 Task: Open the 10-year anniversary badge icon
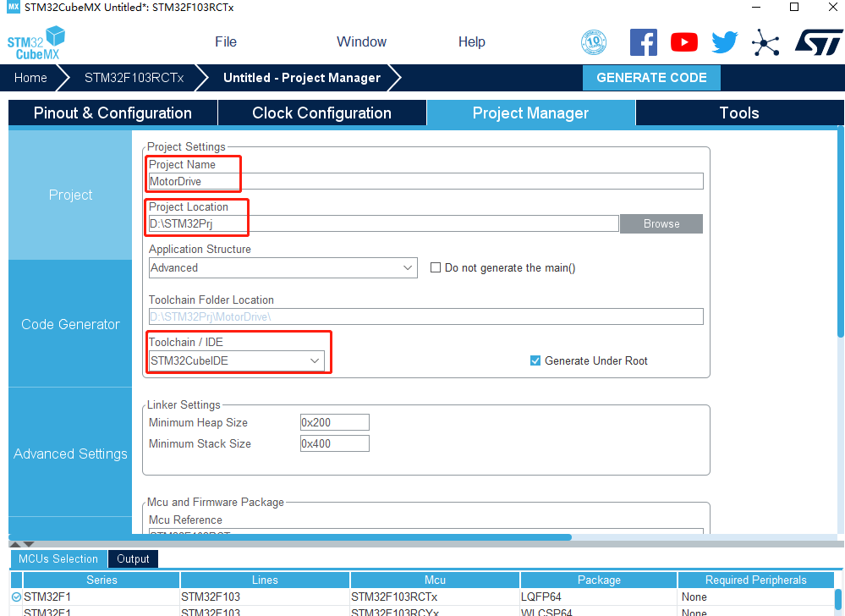(594, 42)
